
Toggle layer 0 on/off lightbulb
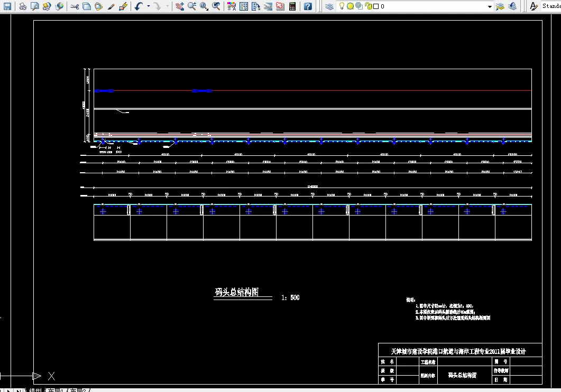coord(342,6)
